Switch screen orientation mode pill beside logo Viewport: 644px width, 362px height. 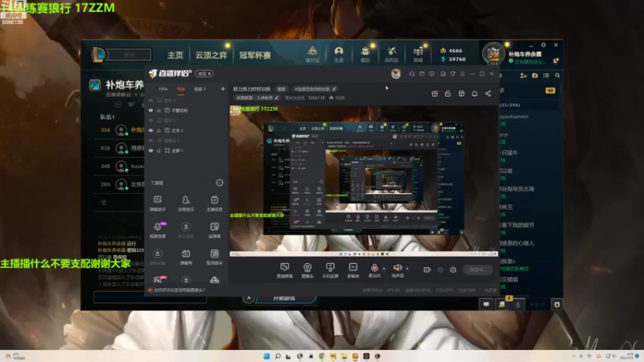tap(204, 74)
